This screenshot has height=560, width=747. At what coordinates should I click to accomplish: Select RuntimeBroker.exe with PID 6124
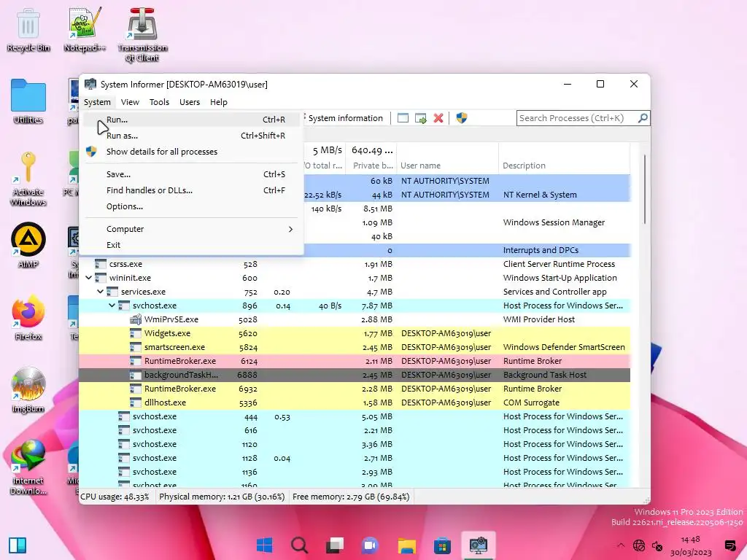(355, 361)
